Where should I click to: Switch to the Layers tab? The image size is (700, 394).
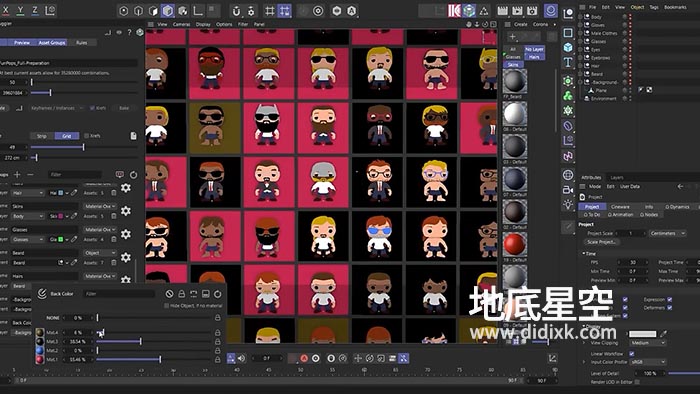(x=617, y=177)
